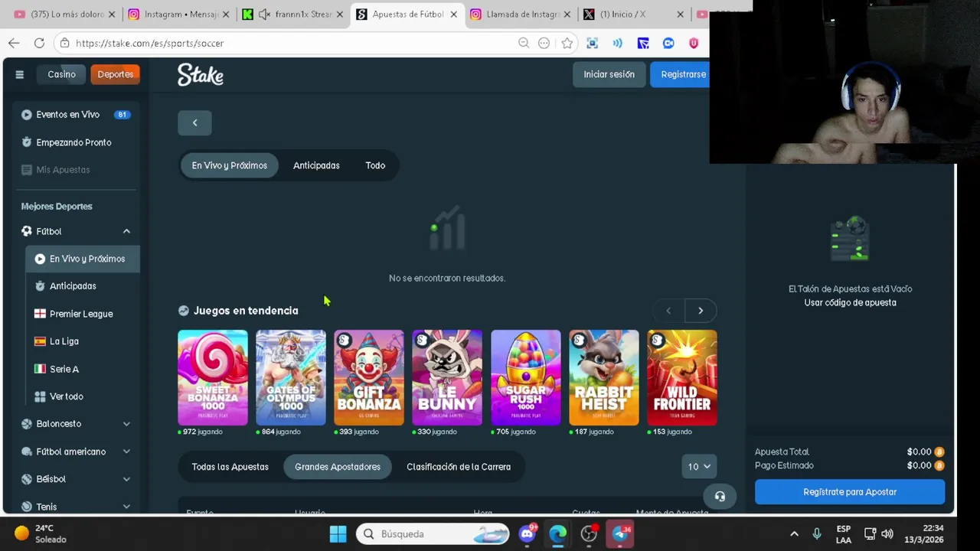980x551 pixels.
Task: Select Anticipadas in the sidebar
Action: tap(83, 286)
